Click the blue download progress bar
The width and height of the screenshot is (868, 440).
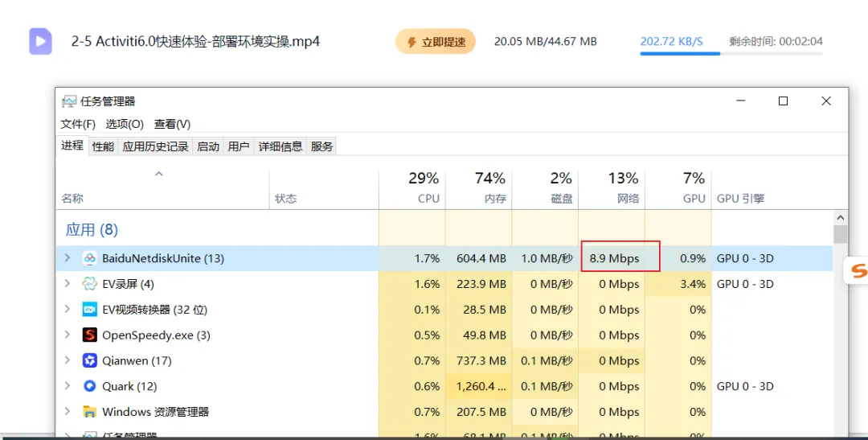point(680,54)
